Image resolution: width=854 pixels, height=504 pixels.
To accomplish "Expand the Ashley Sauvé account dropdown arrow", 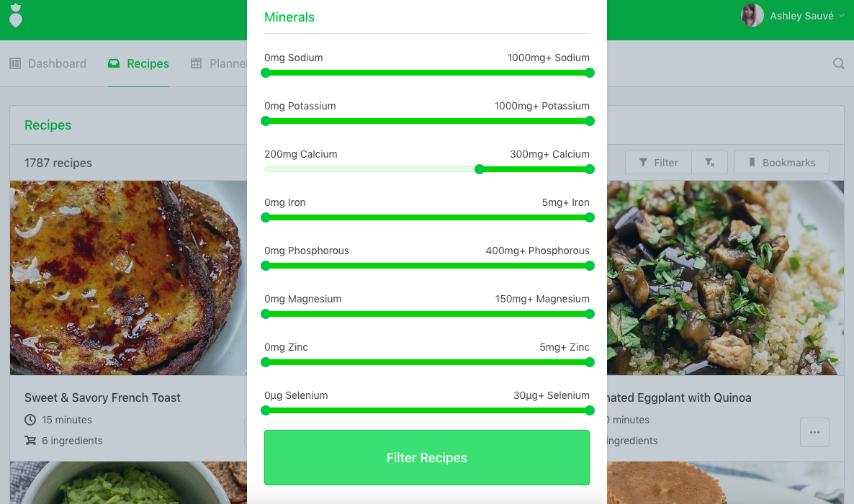I will tap(842, 16).
